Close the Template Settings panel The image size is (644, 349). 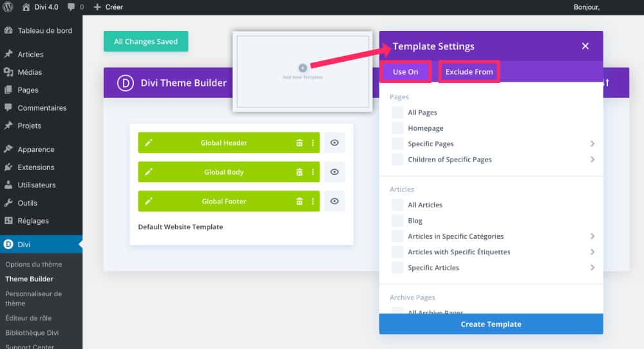pyautogui.click(x=585, y=46)
